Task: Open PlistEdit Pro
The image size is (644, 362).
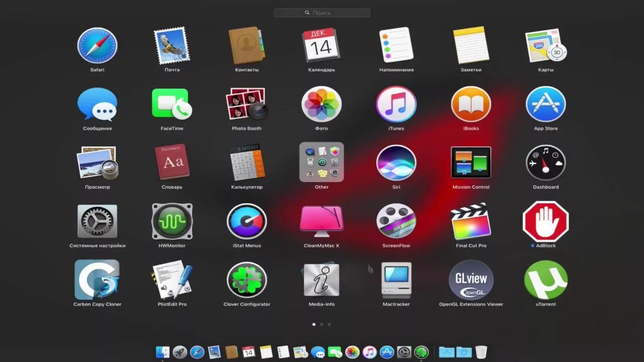Action: point(172,280)
